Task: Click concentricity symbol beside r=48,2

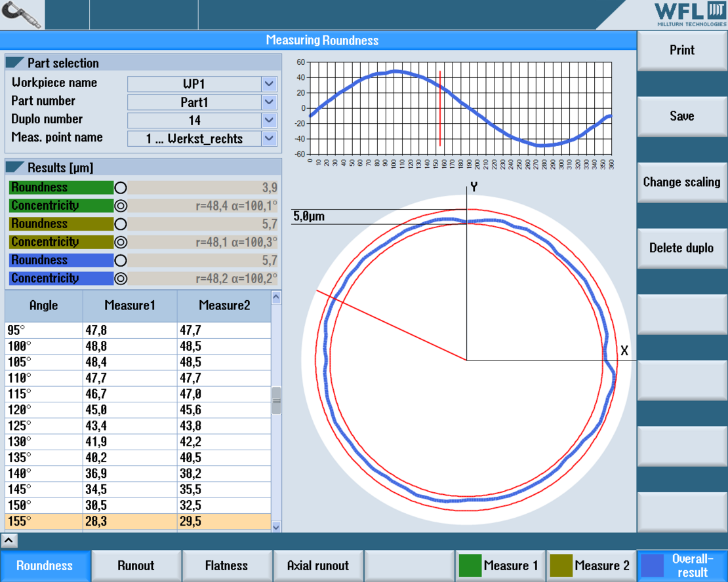Action: [121, 279]
